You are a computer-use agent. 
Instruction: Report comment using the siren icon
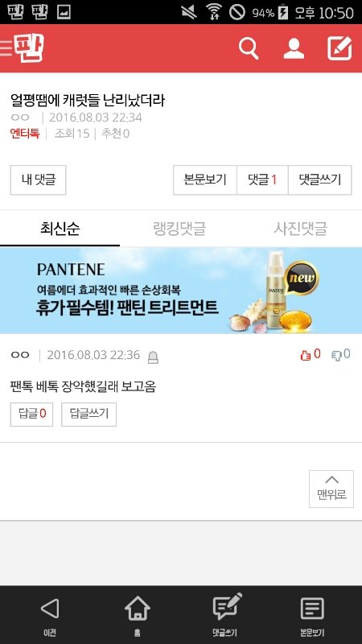pos(153,357)
